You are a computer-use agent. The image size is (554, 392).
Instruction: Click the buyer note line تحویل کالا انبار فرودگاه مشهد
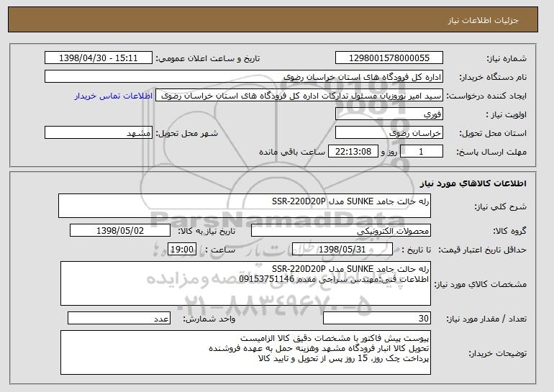click(x=319, y=348)
